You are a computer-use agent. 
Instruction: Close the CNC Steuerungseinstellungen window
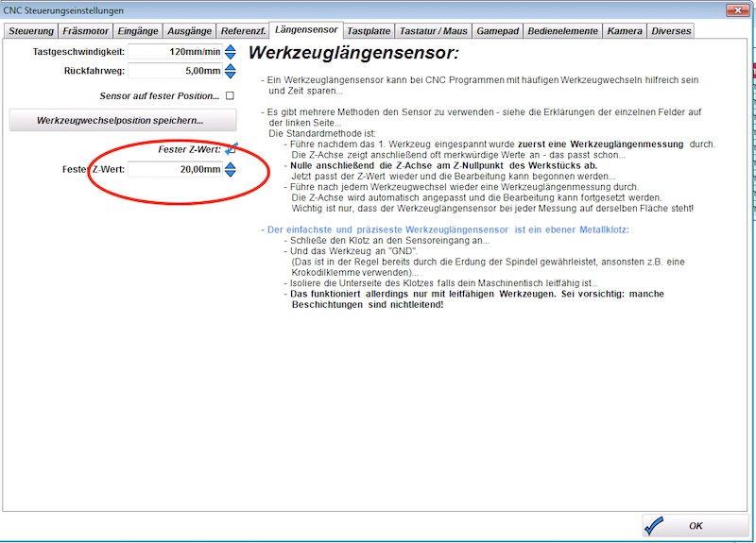pyautogui.click(x=734, y=10)
